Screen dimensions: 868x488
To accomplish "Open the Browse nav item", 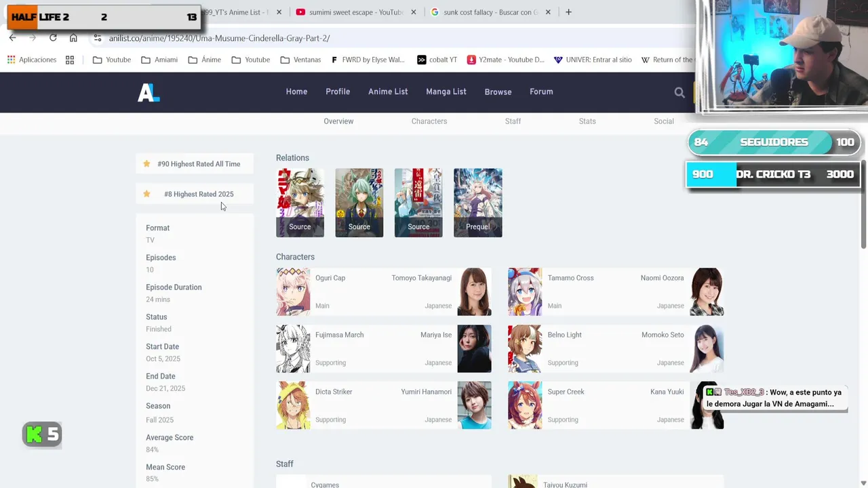I will click(498, 92).
